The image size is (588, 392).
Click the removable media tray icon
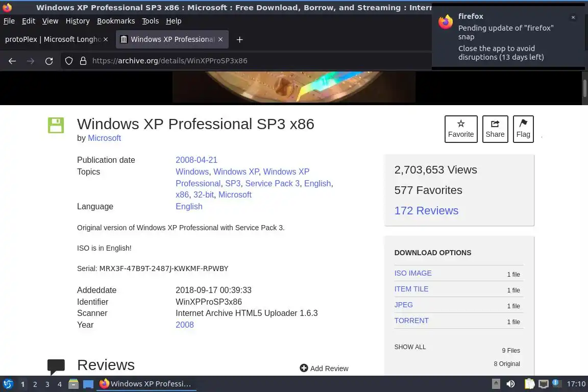496,384
